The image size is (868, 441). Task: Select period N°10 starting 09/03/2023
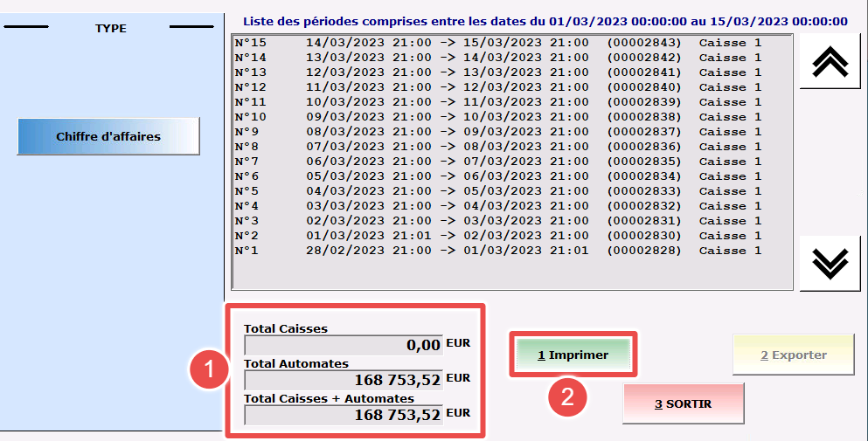[x=498, y=117]
